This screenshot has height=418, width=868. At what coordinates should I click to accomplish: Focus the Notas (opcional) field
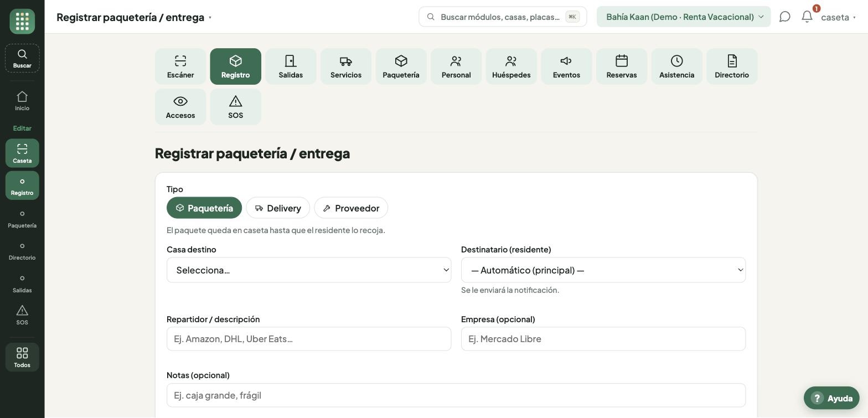tap(456, 395)
